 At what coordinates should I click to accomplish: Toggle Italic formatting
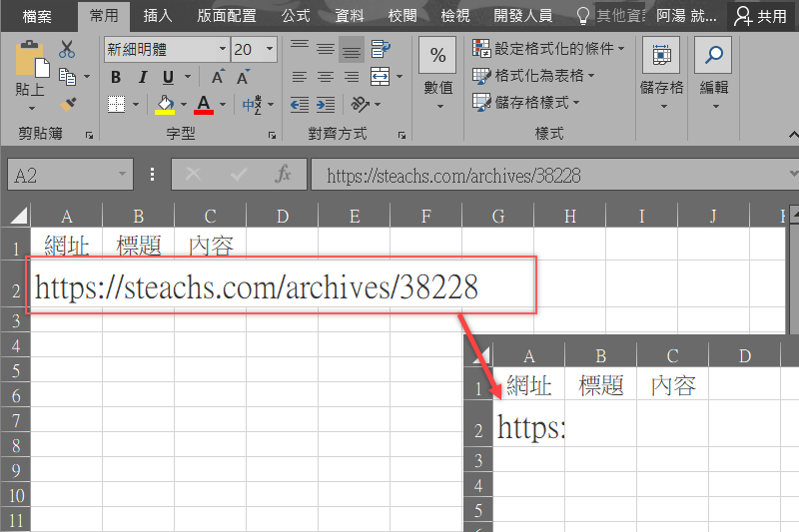(x=142, y=77)
